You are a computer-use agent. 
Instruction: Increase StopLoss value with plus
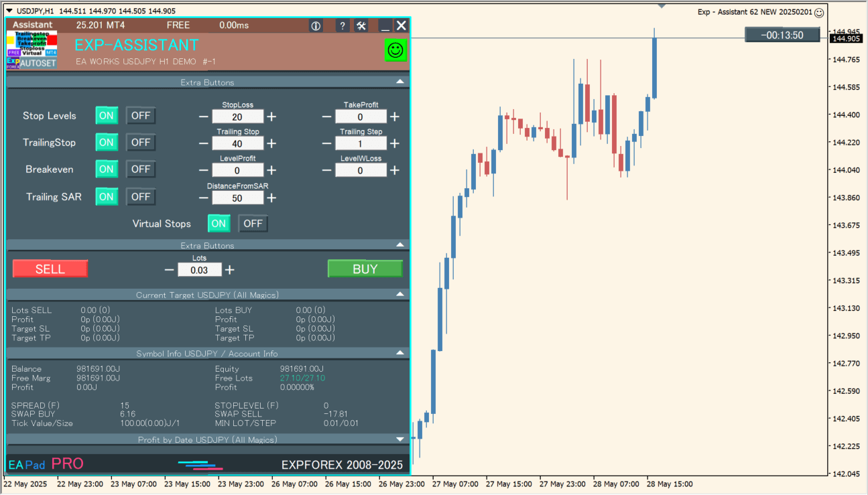(271, 117)
